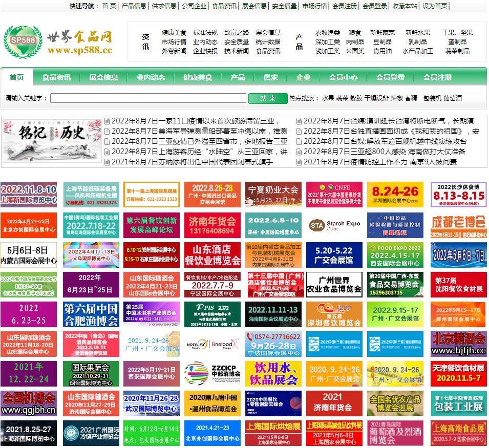Click 供求信息 in top quick navigation
The height and width of the screenshot is (448, 489).
(x=164, y=6)
